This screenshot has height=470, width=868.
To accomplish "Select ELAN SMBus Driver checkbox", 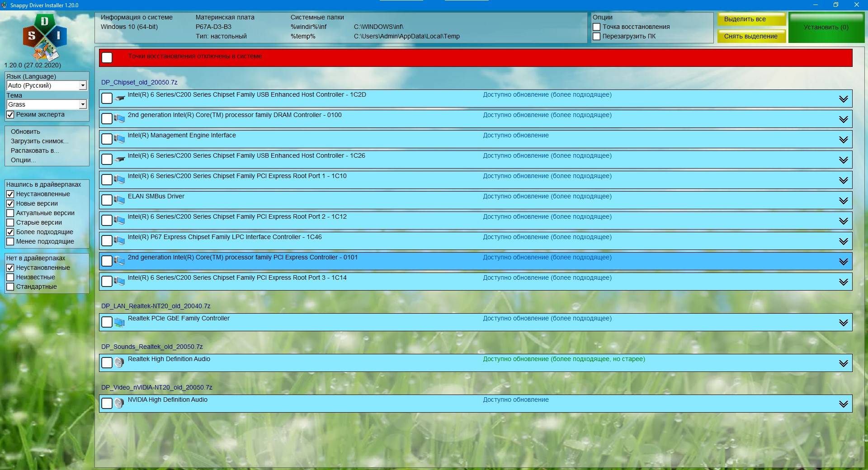I will [107, 200].
